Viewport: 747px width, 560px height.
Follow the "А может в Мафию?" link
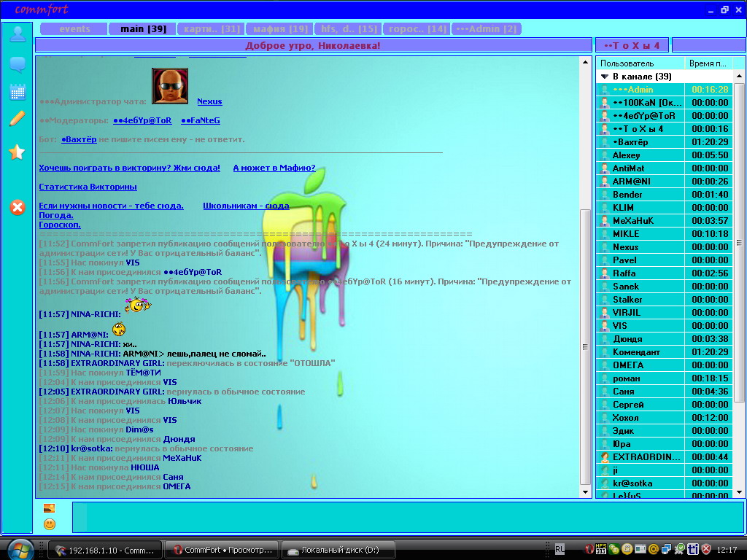tap(274, 168)
